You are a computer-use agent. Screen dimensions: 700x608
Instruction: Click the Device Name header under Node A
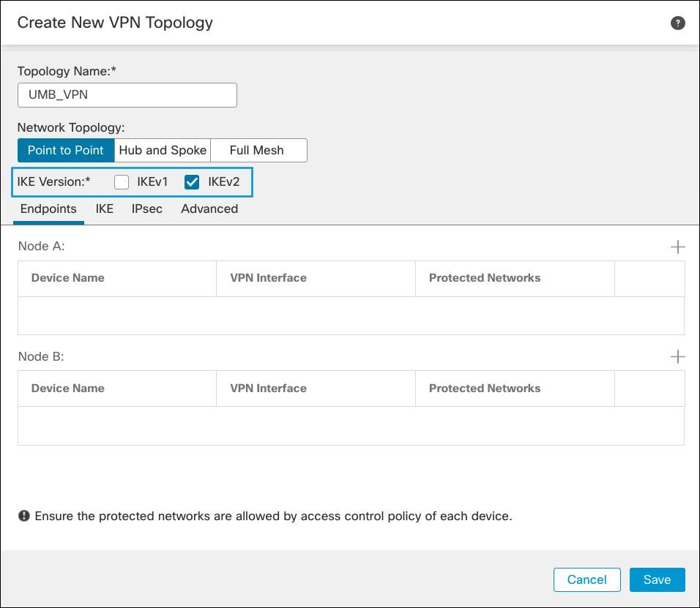67,278
